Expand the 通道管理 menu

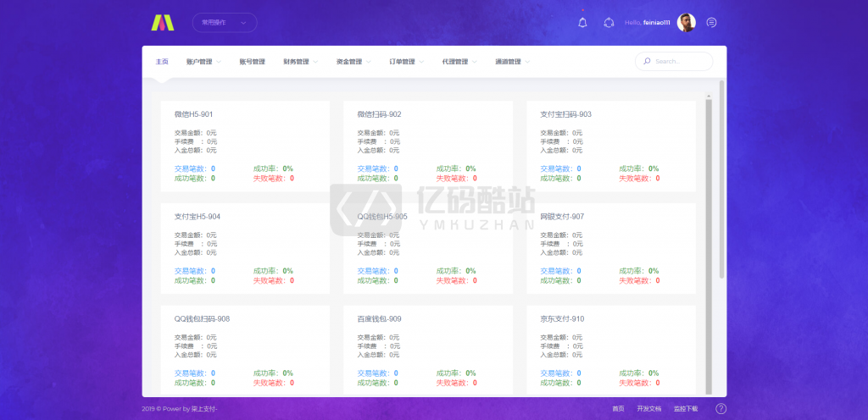(513, 62)
